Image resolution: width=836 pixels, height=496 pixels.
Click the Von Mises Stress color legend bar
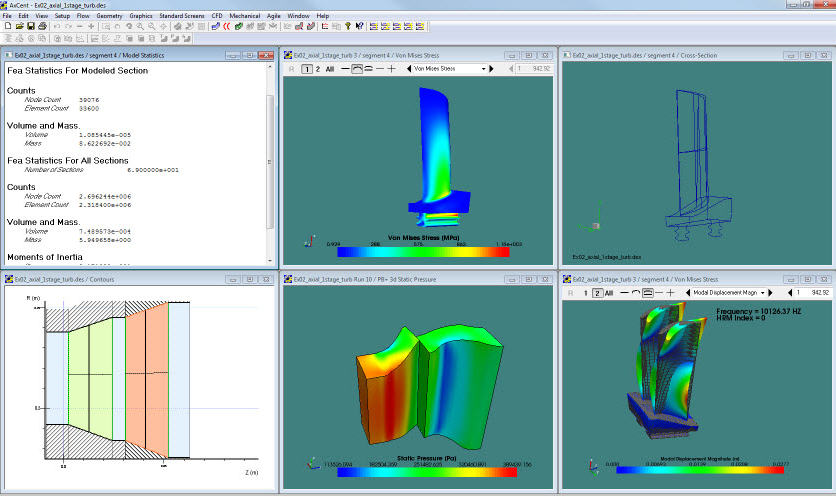[x=423, y=252]
